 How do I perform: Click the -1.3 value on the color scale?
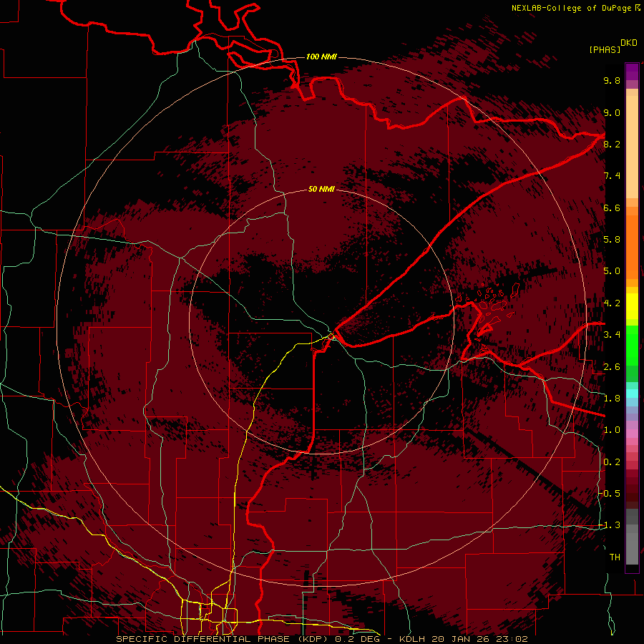[610, 525]
